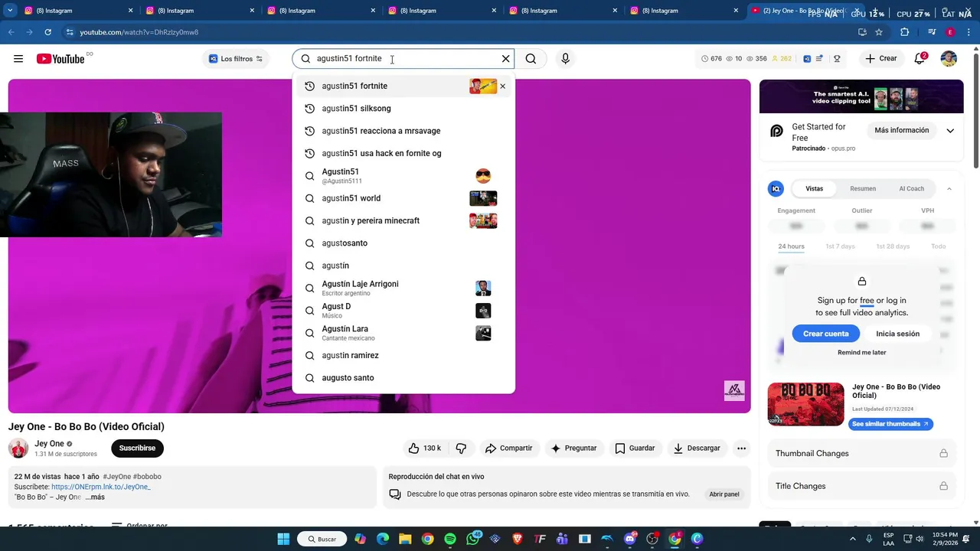Select suggestion 'augusto santo'

pyautogui.click(x=403, y=378)
